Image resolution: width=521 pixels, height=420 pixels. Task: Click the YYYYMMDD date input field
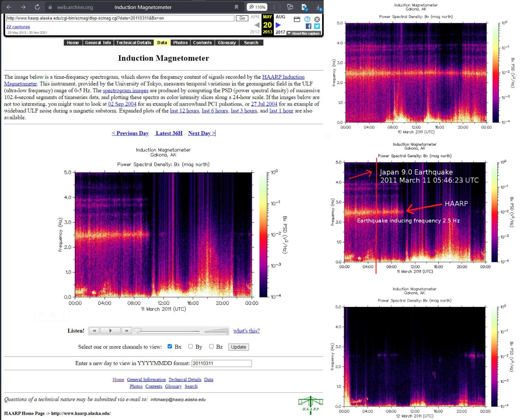click(222, 363)
